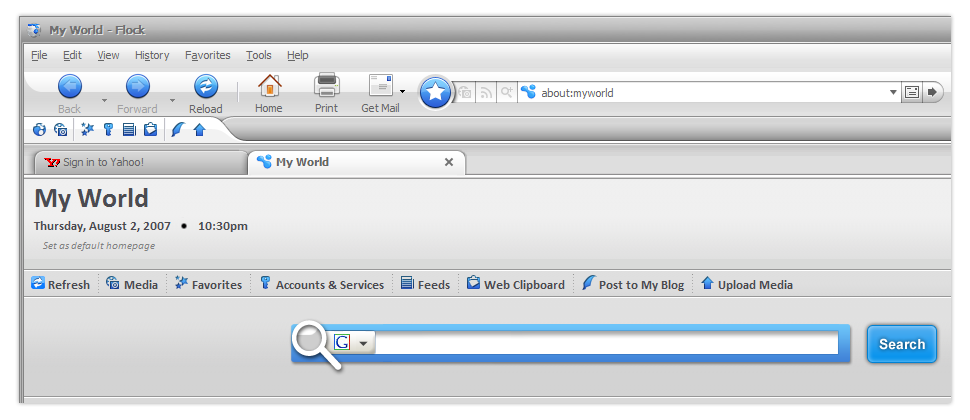Click Media in My World bar
970x420 pixels.
pos(132,285)
